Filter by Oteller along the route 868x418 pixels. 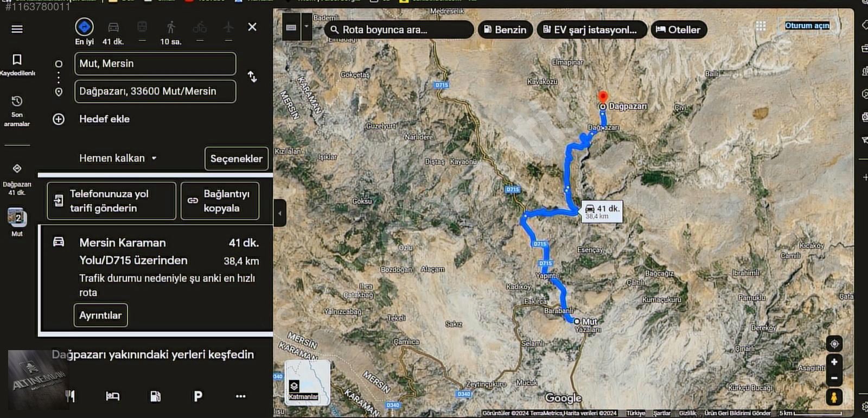(679, 29)
